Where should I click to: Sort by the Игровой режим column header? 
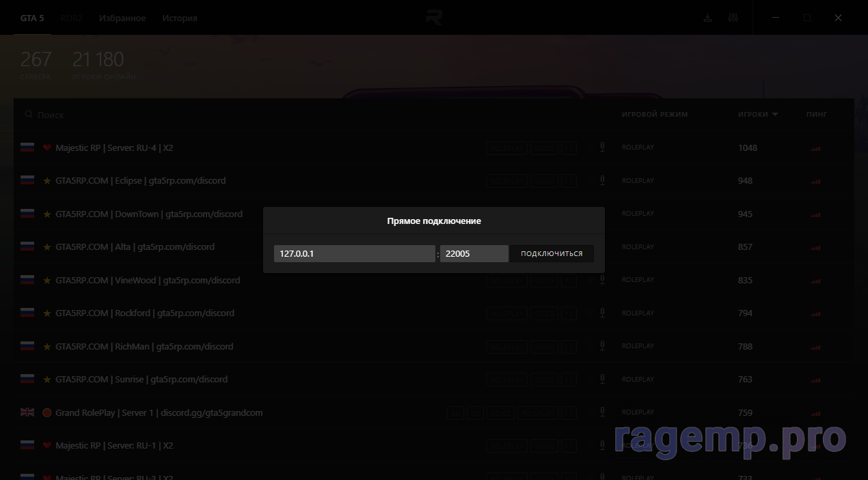point(655,115)
